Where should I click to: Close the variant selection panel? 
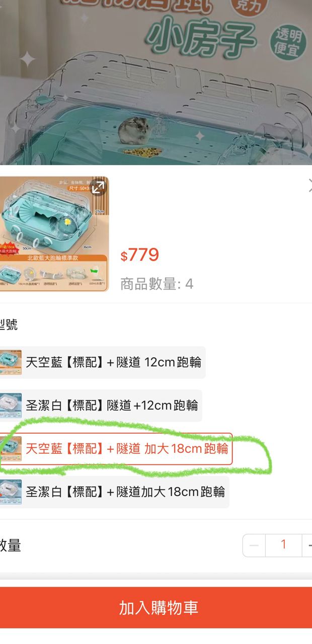click(x=309, y=186)
